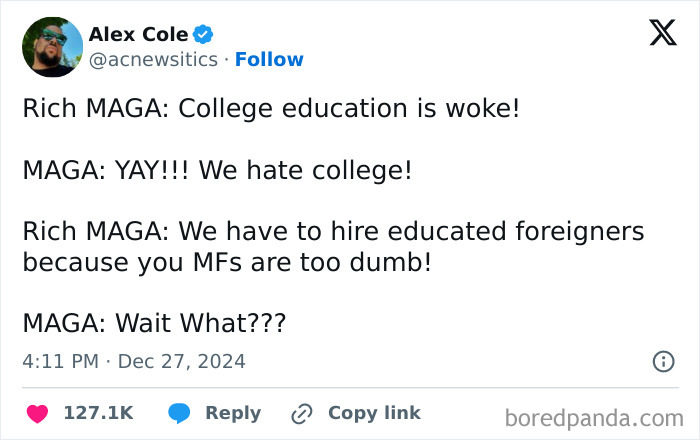
Task: Click the Reply text label
Action: [x=233, y=413]
